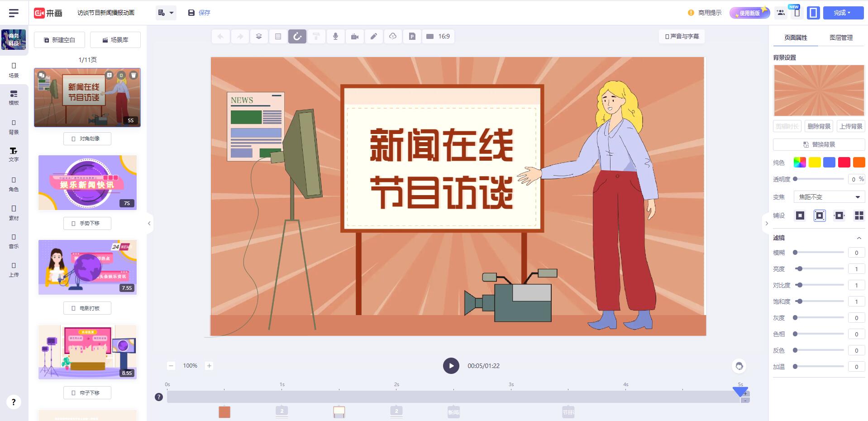
Task: Open the Music sidebar tab
Action: pos(14,241)
